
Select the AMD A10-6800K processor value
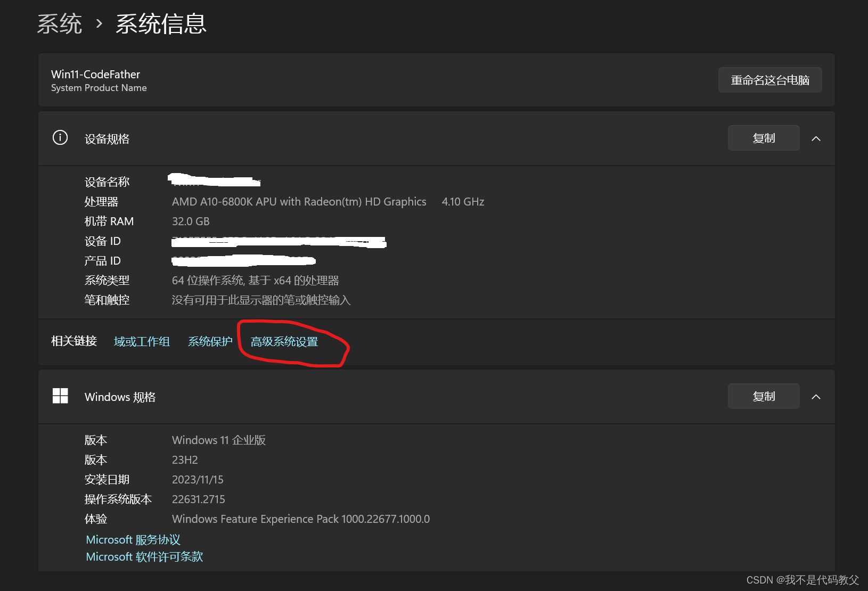(x=299, y=202)
